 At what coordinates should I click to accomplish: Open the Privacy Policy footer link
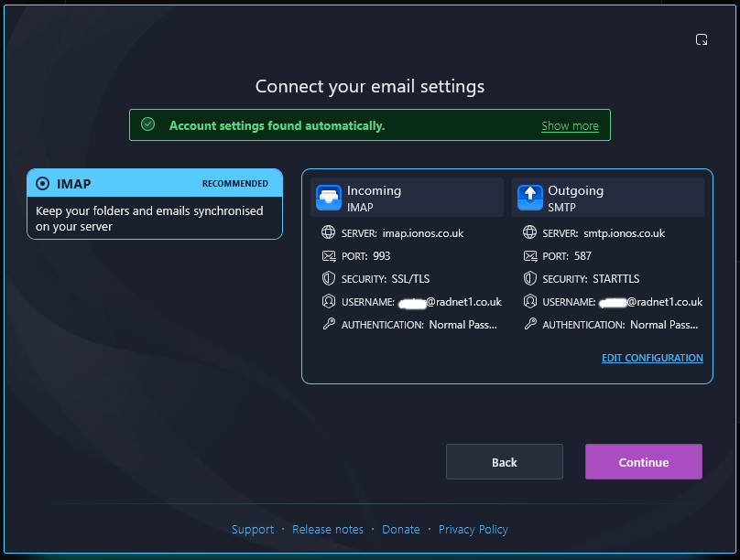[x=473, y=530]
